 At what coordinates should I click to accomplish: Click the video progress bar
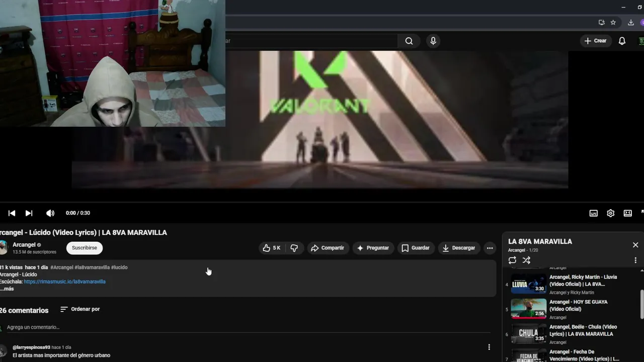coord(322,203)
